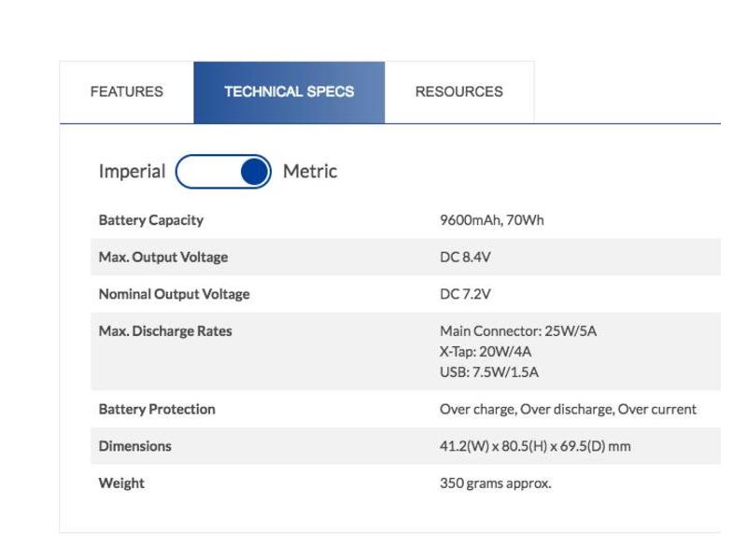Click the Metric unit label

pyautogui.click(x=310, y=172)
